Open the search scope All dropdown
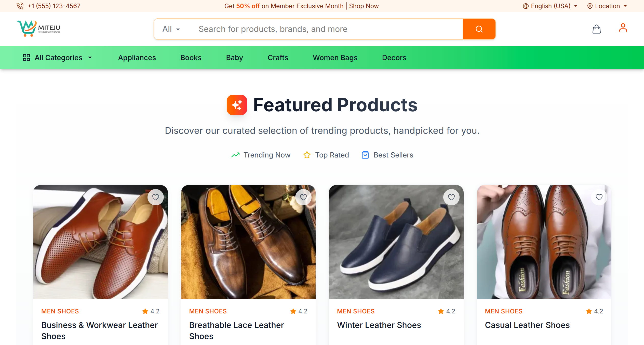Image resolution: width=644 pixels, height=345 pixels. pyautogui.click(x=171, y=29)
